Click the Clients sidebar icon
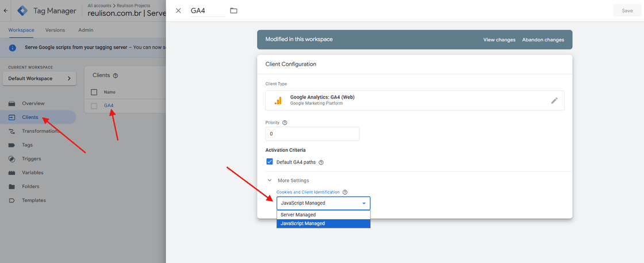This screenshot has width=644, height=263. [x=12, y=117]
